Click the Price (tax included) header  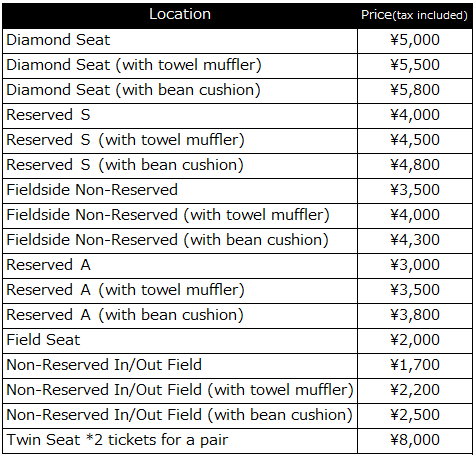pos(415,15)
